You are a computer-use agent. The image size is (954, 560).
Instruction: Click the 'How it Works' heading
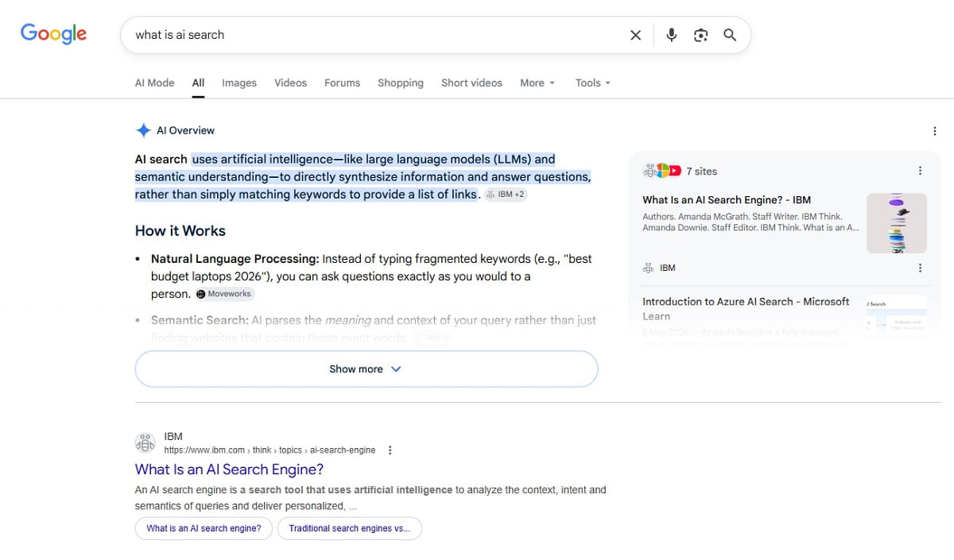180,231
